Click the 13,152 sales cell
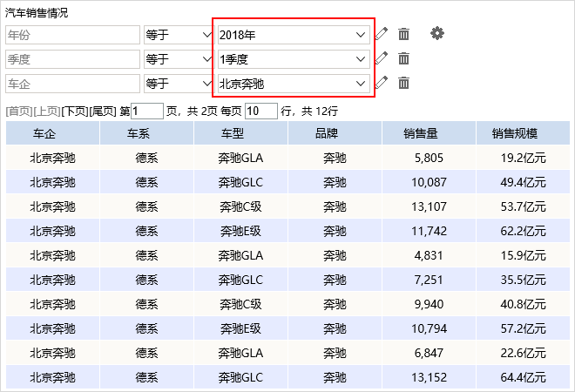The width and height of the screenshot is (575, 392). (429, 377)
